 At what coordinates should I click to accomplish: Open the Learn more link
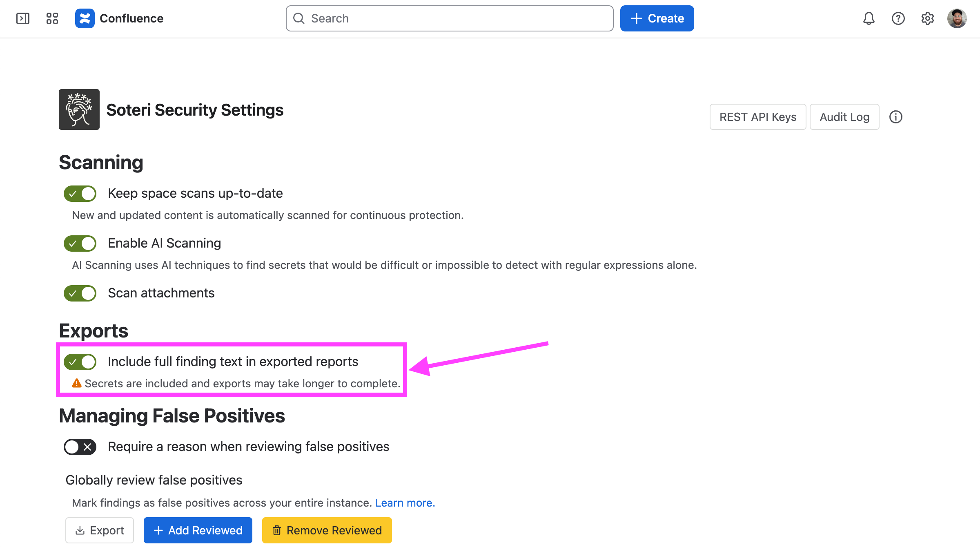[405, 503]
